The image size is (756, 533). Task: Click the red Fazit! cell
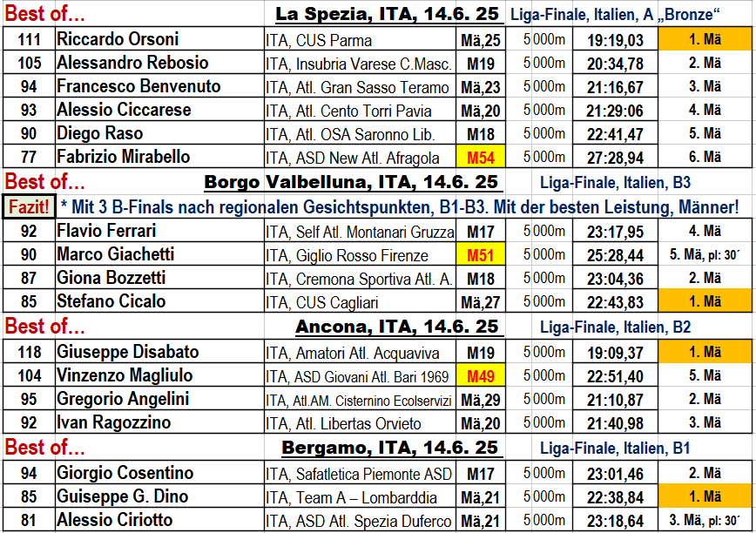[x=29, y=206]
